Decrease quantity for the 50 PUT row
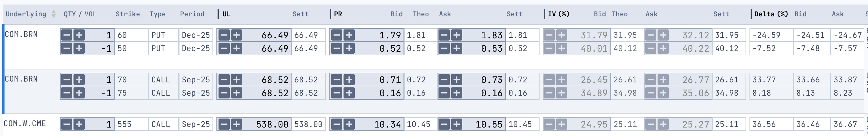 coord(67,49)
